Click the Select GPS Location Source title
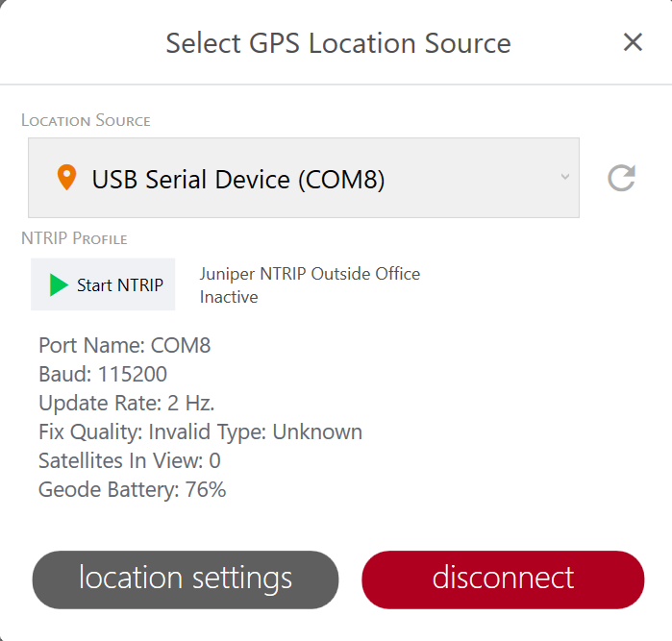This screenshot has width=672, height=641. pos(337,43)
